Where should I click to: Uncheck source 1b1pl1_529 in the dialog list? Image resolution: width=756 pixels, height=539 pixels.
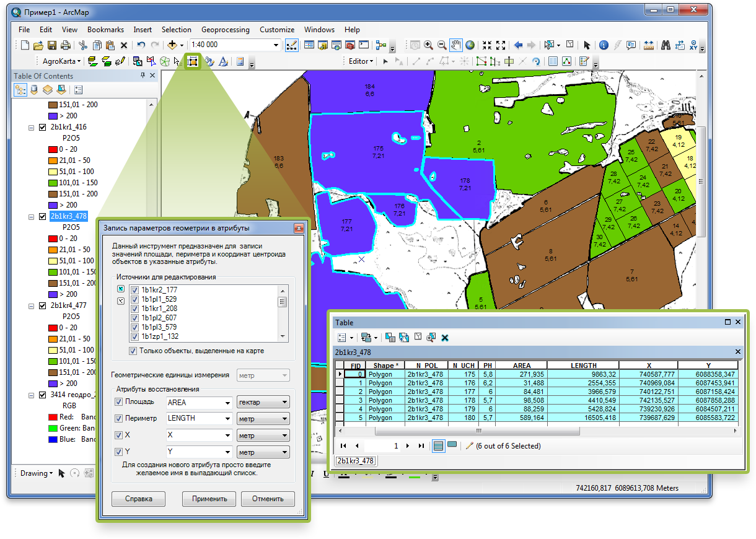[x=134, y=299]
